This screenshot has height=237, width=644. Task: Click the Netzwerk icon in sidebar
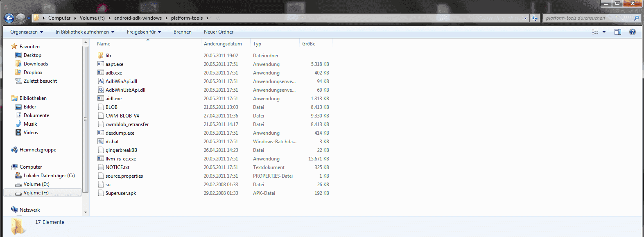[x=14, y=210]
